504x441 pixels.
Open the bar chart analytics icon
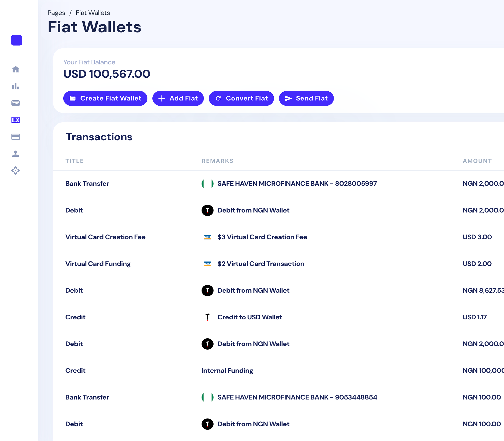coord(15,86)
